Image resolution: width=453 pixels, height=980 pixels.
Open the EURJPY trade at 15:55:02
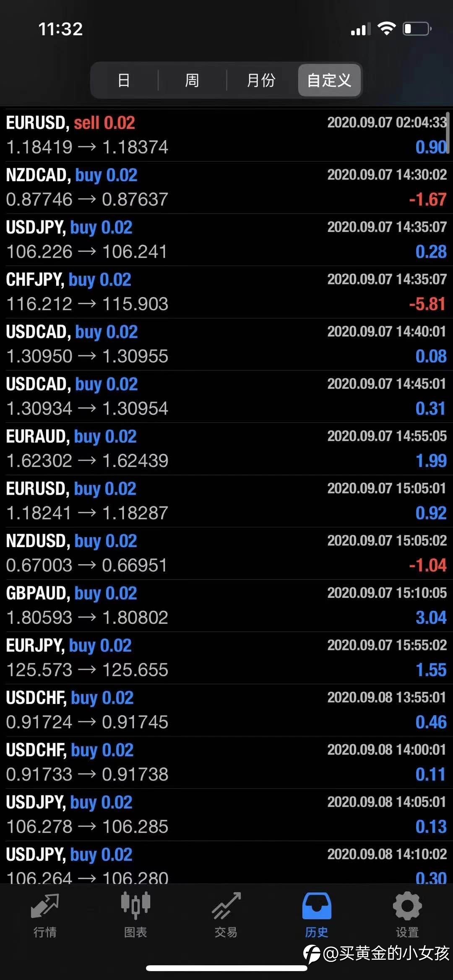(226, 658)
